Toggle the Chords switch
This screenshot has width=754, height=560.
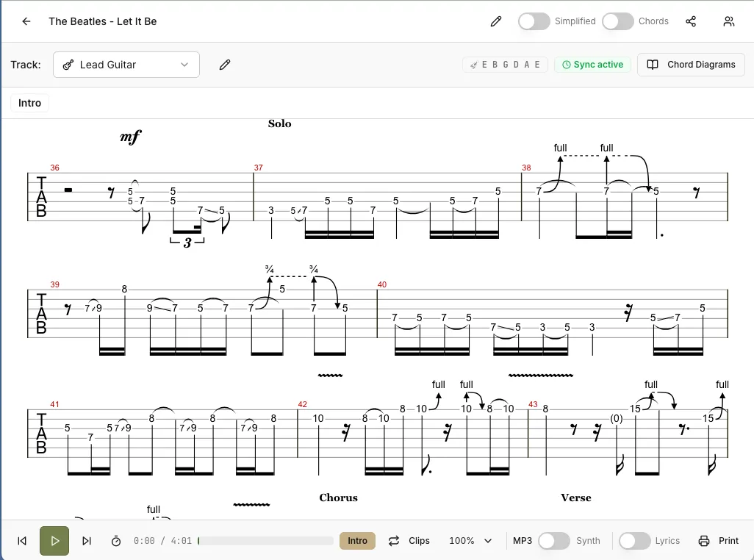coord(618,21)
